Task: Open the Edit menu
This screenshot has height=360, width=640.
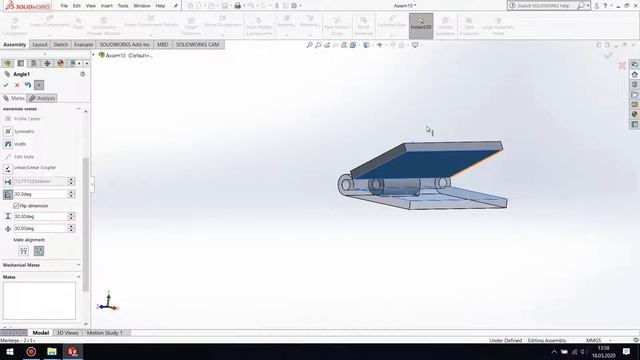Action: pos(77,6)
